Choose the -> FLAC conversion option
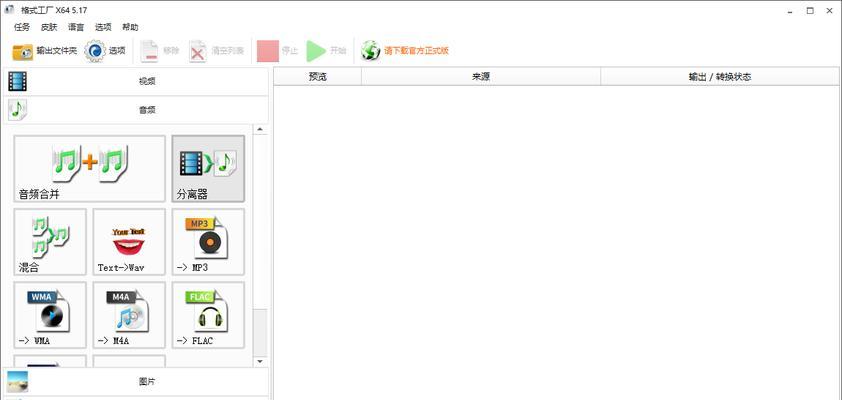 tap(208, 315)
